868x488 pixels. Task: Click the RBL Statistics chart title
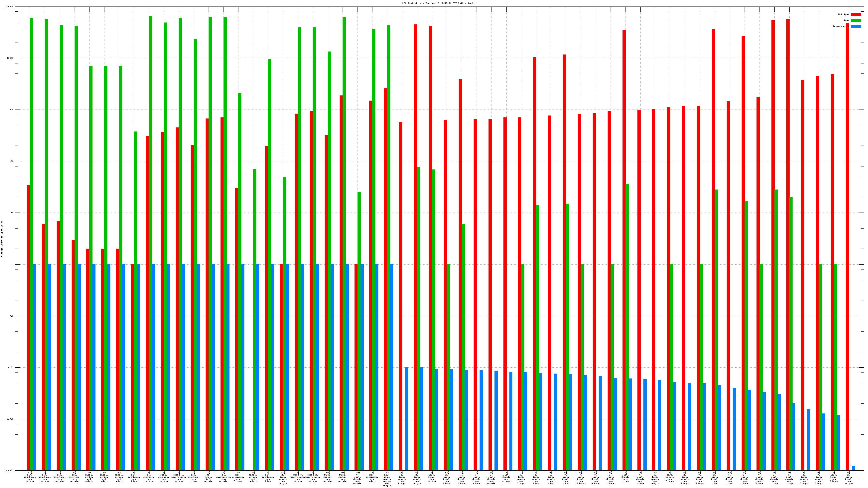click(439, 3)
